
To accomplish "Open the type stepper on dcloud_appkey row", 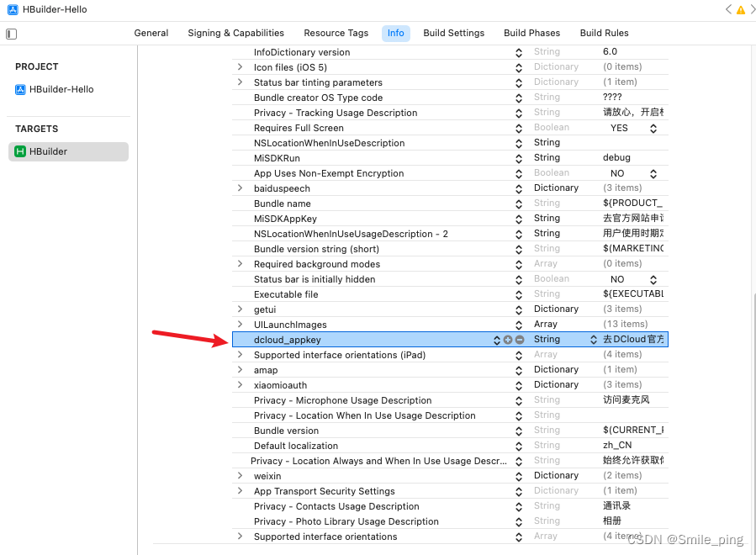I will point(594,340).
